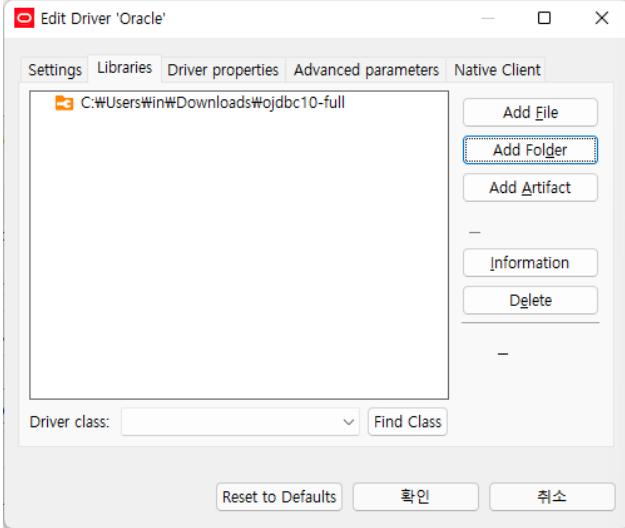
Task: Maximize the Edit Driver window
Action: coord(544,18)
